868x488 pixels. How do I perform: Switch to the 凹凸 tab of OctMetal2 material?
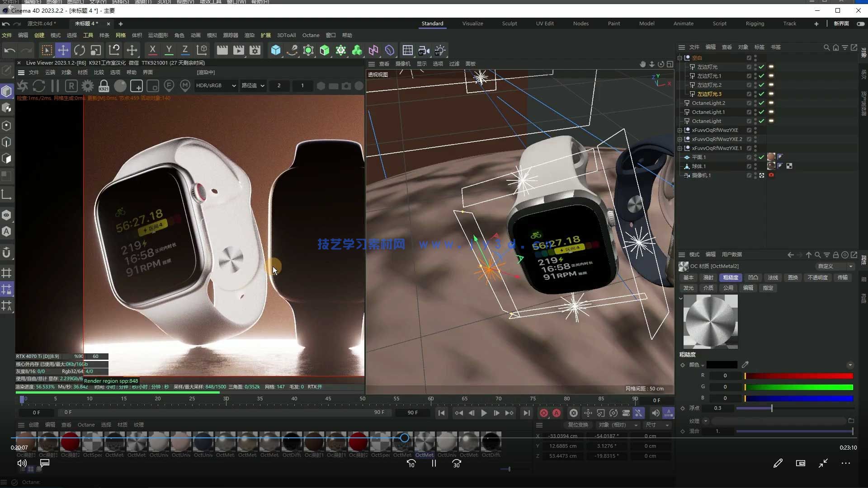(753, 277)
